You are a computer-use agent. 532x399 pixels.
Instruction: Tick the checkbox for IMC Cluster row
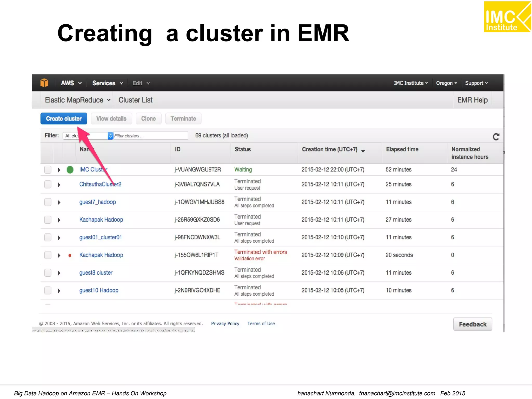click(48, 170)
